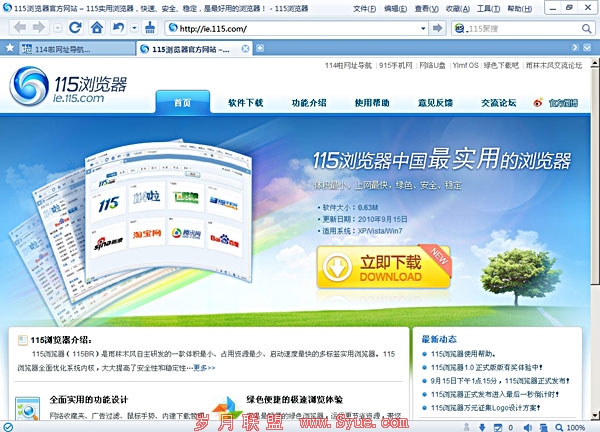
Task: Open the 意见反馈 page
Action: click(x=435, y=103)
